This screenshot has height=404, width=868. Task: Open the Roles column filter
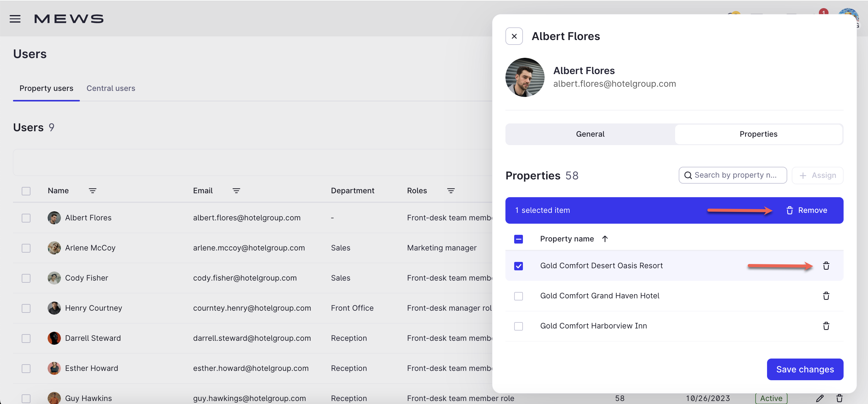(451, 191)
